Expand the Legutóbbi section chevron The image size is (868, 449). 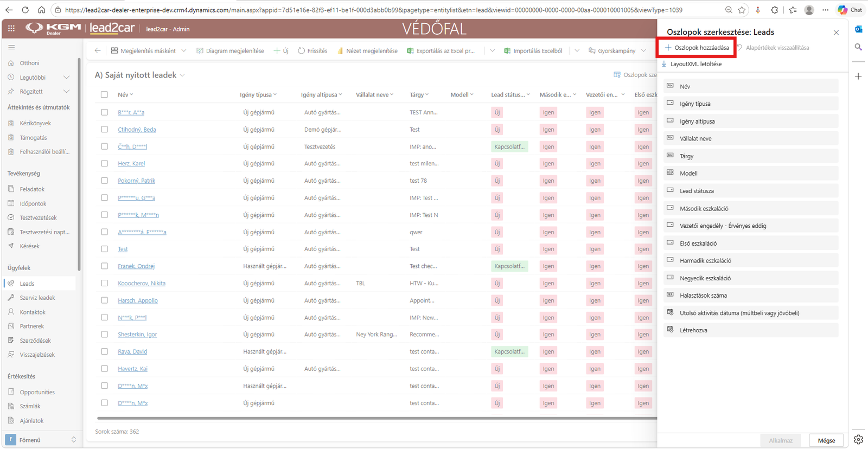[66, 78]
